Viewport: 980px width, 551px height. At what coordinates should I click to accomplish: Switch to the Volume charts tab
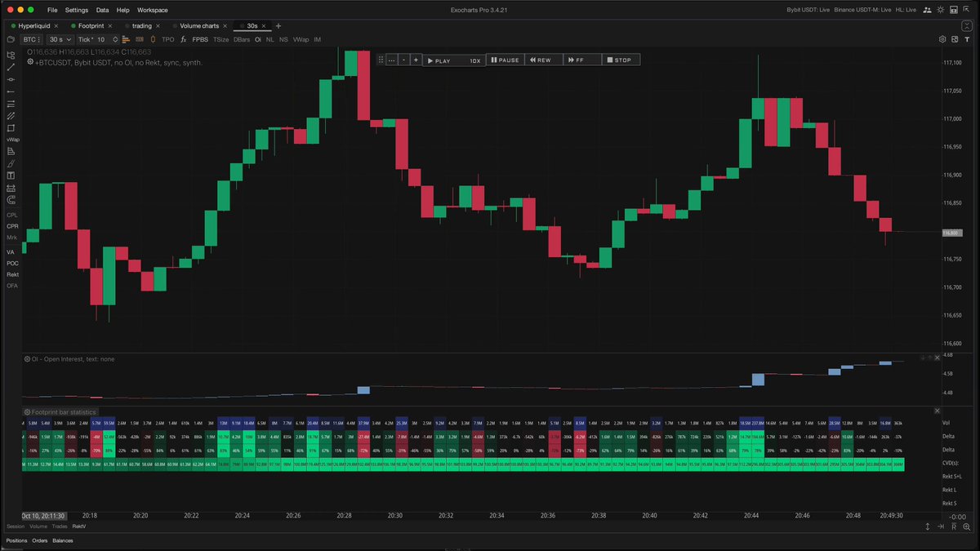(x=201, y=25)
